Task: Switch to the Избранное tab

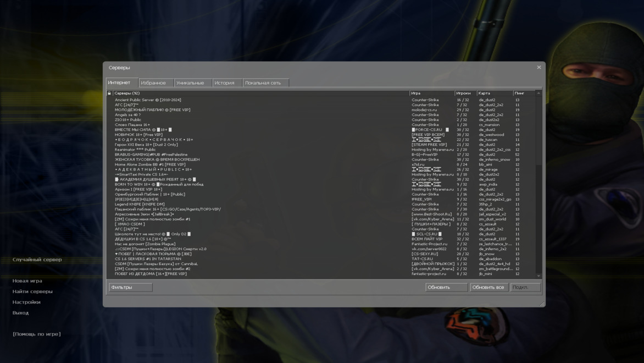Action: (153, 83)
